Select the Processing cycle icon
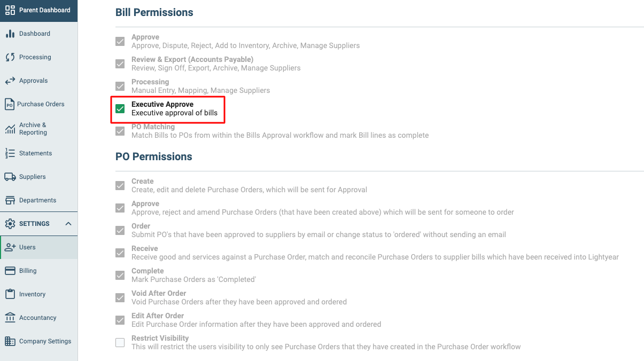The width and height of the screenshot is (644, 361). click(x=10, y=57)
